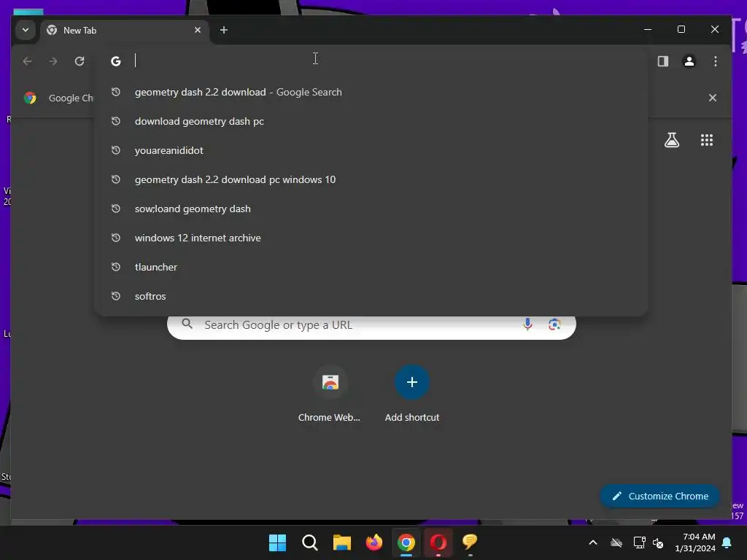Select suggestion youareanididot
Viewport: 747px width, 560px height.
[371, 150]
